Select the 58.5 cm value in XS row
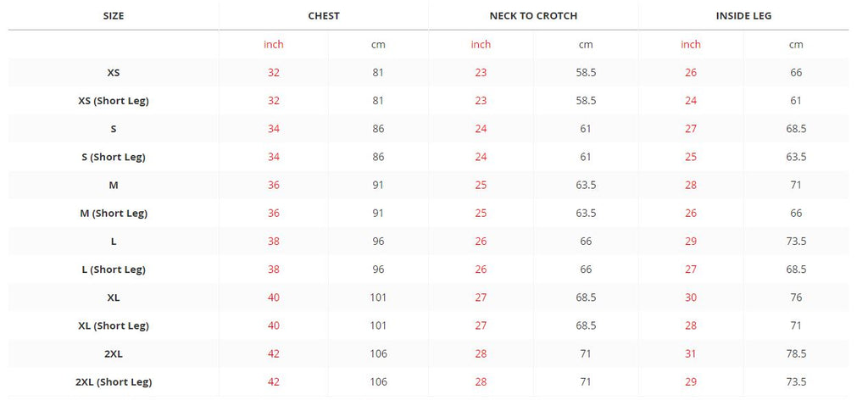868x417 pixels. pos(586,73)
